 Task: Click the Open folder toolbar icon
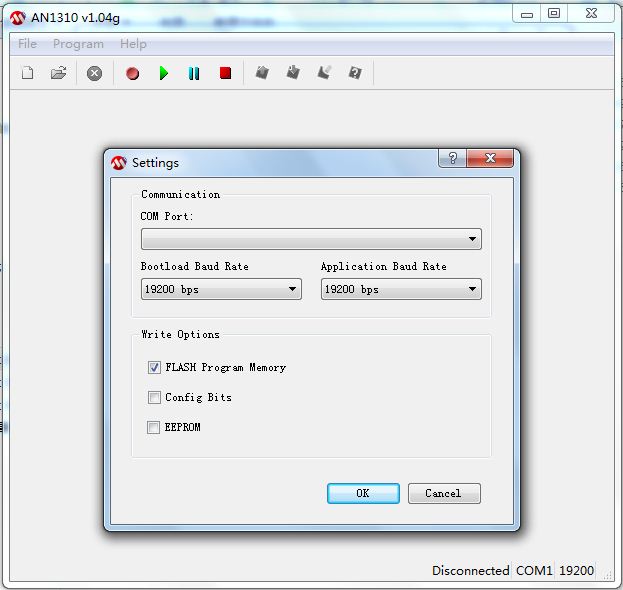tap(58, 73)
